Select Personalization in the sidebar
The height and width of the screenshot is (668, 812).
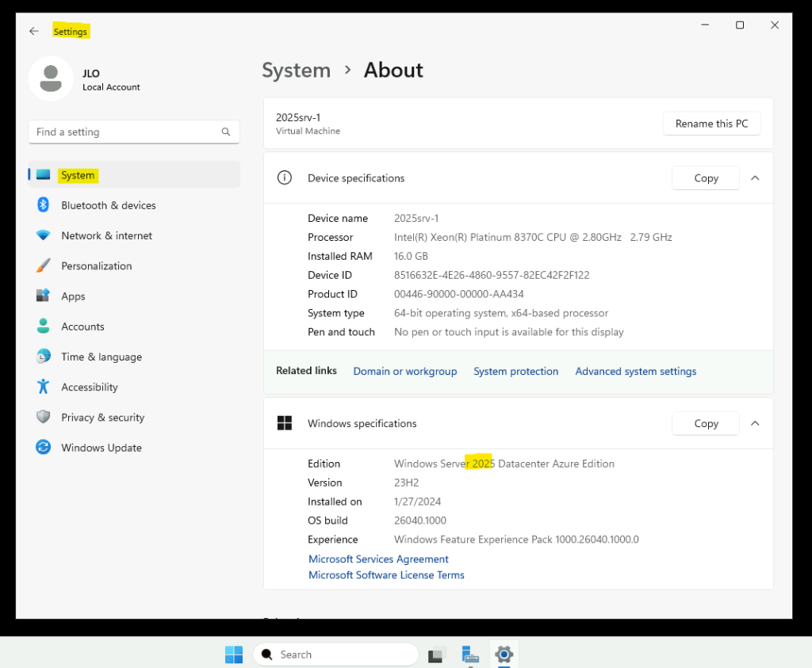(134, 265)
